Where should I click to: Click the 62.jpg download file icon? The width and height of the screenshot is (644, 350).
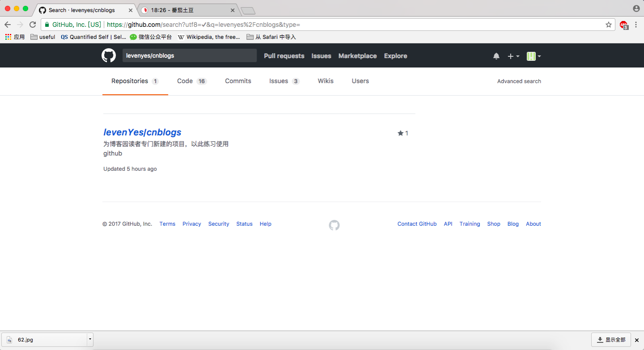[9, 340]
